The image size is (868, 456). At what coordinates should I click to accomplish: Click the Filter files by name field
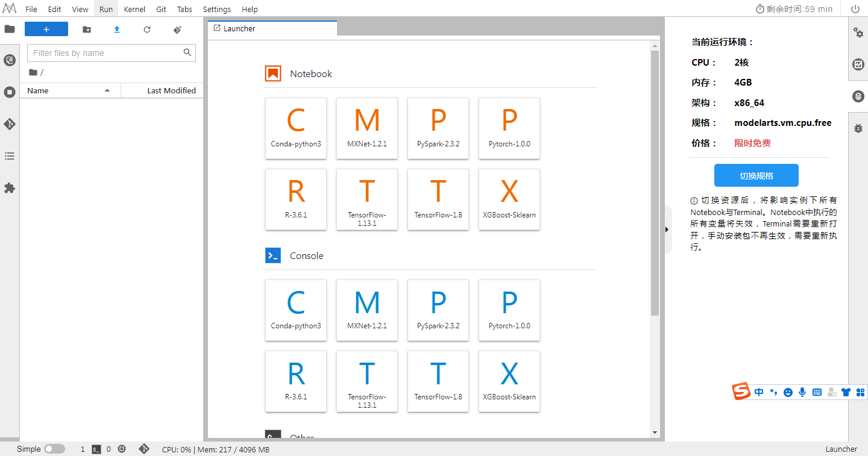[x=112, y=53]
